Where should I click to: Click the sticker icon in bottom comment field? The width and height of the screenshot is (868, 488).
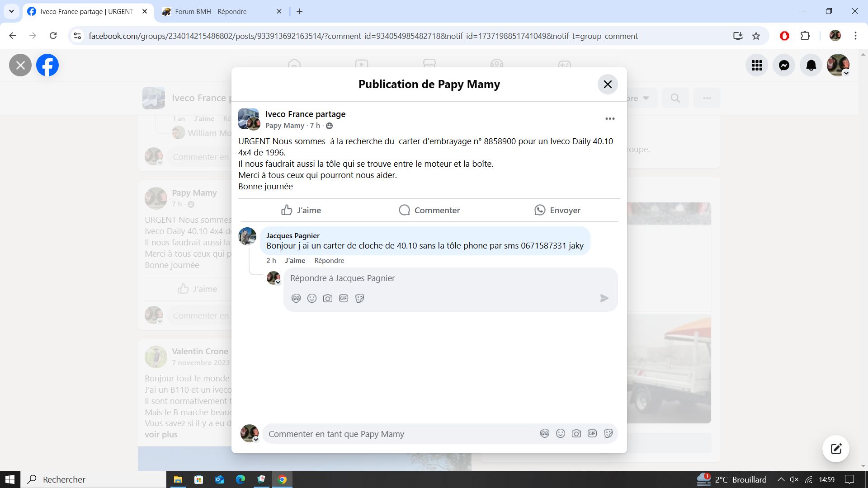[x=608, y=434]
